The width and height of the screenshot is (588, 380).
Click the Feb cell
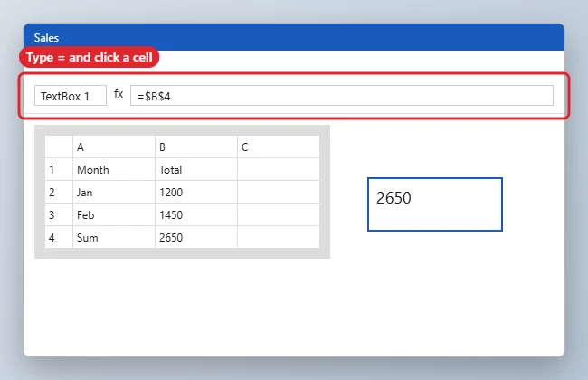114,214
